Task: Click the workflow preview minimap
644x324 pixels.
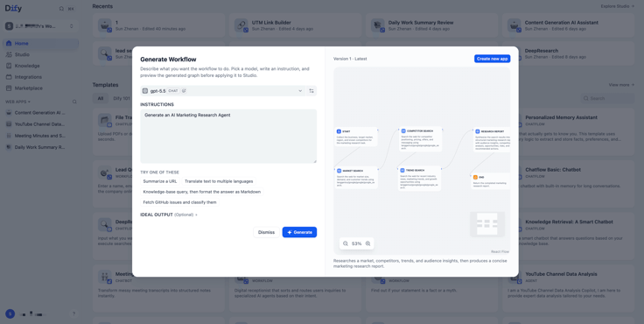Action: coord(487,224)
